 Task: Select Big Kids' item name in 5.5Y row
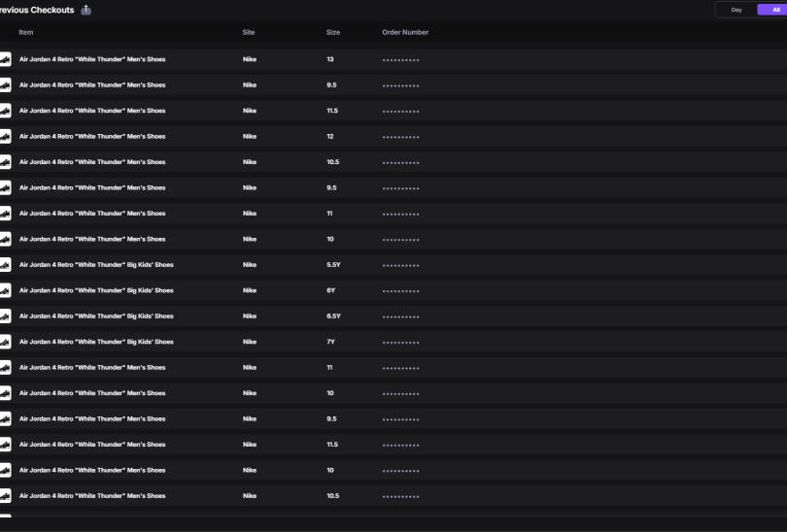[96, 265]
